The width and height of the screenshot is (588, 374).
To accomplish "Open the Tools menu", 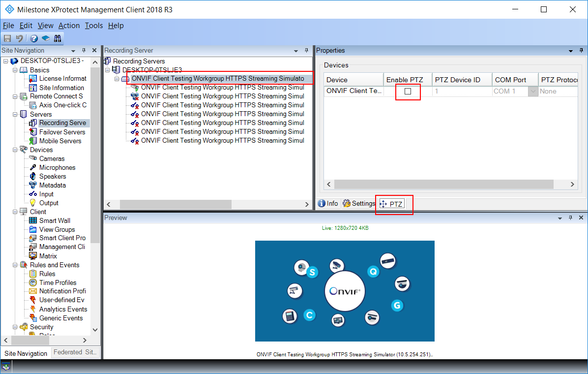I will tap(93, 25).
